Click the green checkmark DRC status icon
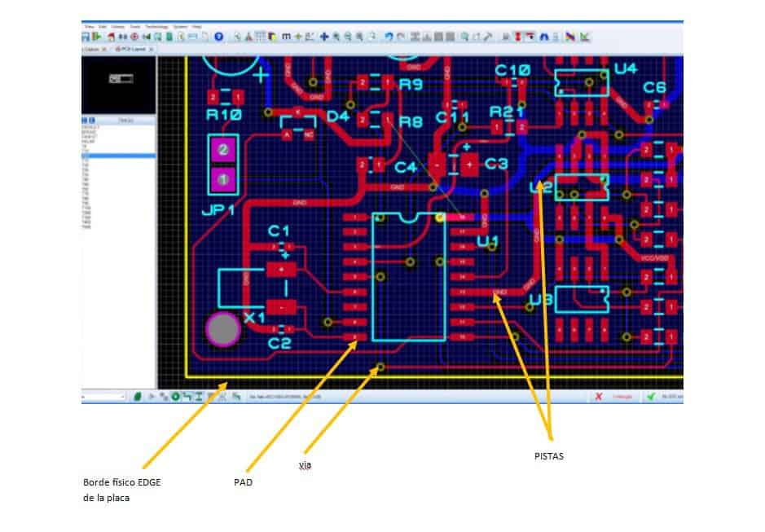Screen dimensions: 765x532 tap(650, 397)
